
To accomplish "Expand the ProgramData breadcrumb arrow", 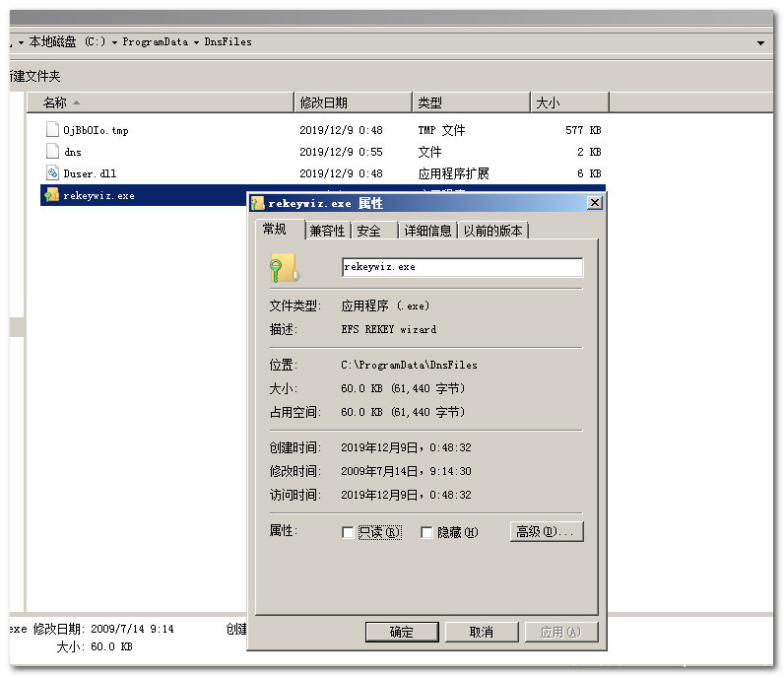I will [x=196, y=42].
